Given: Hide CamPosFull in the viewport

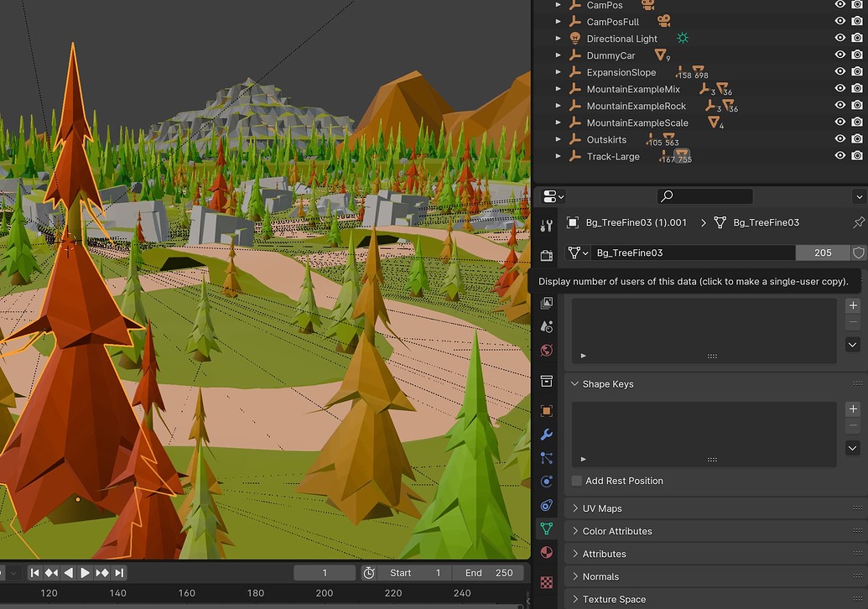Looking at the screenshot, I should [x=839, y=21].
